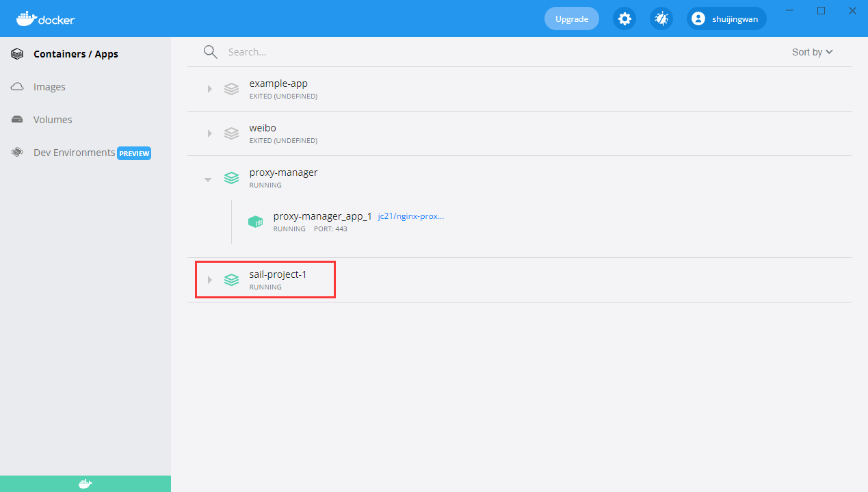The image size is (868, 492).
Task: Expand the sail-project-1 group
Action: (x=209, y=280)
